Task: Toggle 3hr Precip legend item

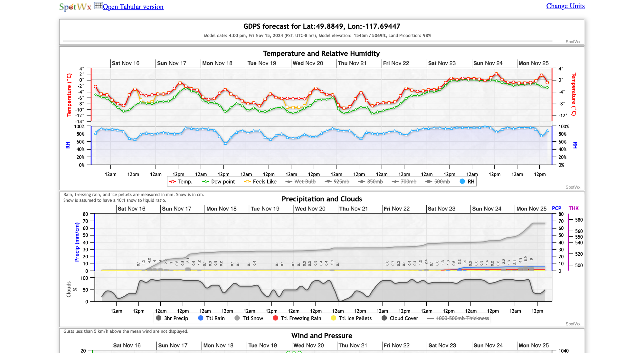Action: [x=172, y=318]
